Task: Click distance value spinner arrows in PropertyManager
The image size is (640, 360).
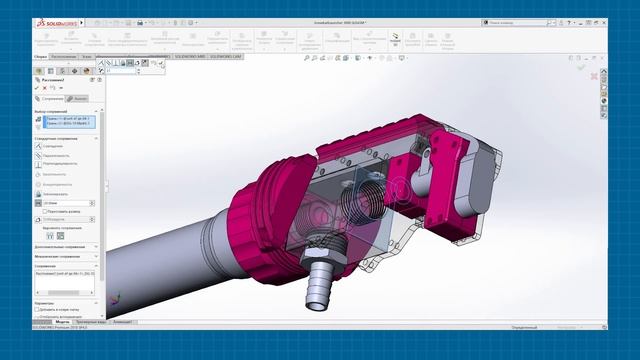Action: coord(92,203)
